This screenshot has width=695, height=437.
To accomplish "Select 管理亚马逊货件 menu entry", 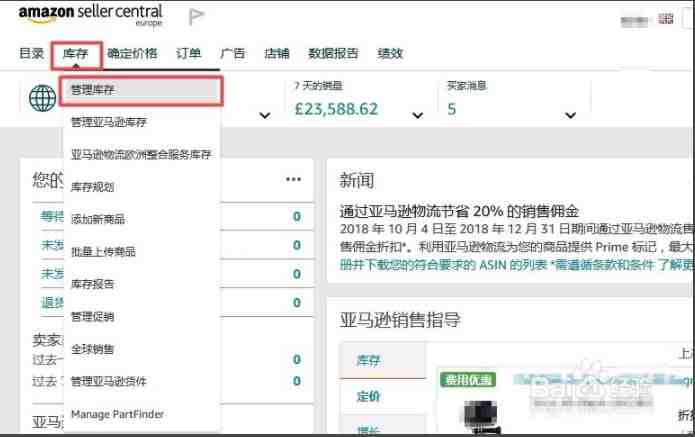I will click(x=109, y=382).
